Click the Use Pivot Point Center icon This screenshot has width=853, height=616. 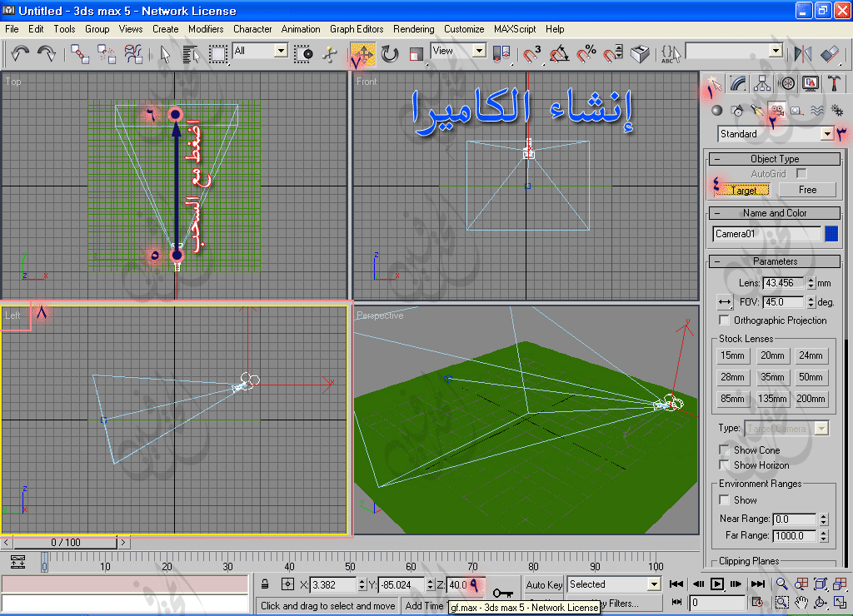coord(501,54)
